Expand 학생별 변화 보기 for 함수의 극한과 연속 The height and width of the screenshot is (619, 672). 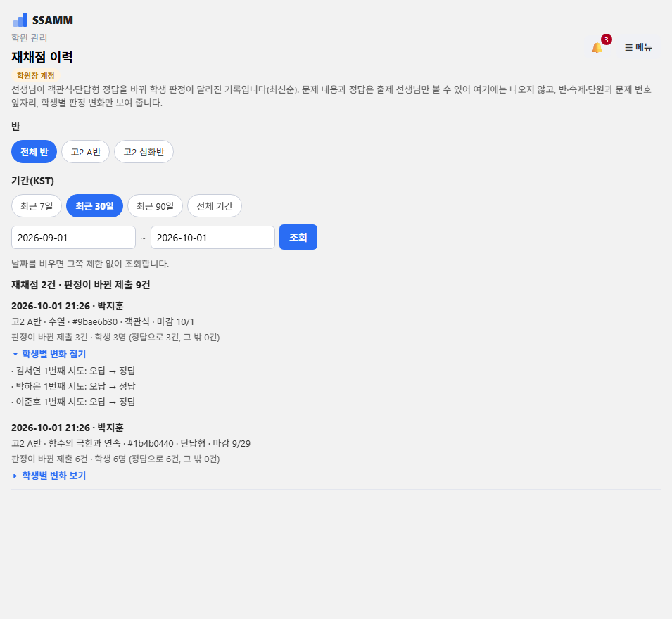(x=49, y=476)
